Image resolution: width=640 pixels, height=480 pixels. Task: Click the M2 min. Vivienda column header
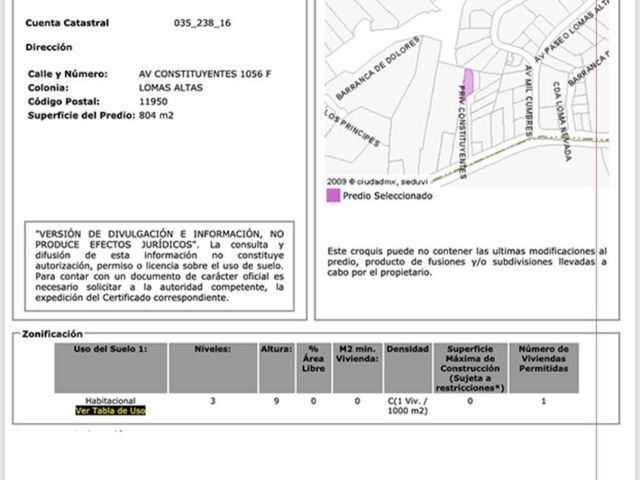coord(357,368)
